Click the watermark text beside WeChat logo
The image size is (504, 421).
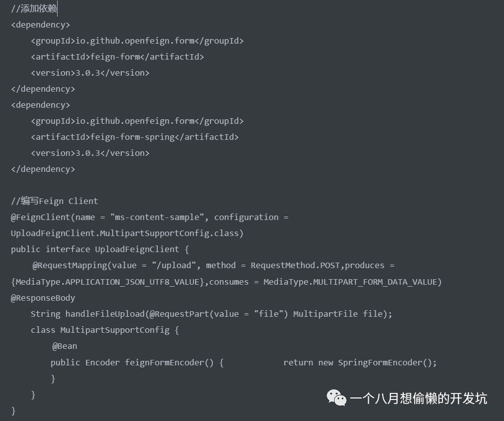[x=418, y=398]
